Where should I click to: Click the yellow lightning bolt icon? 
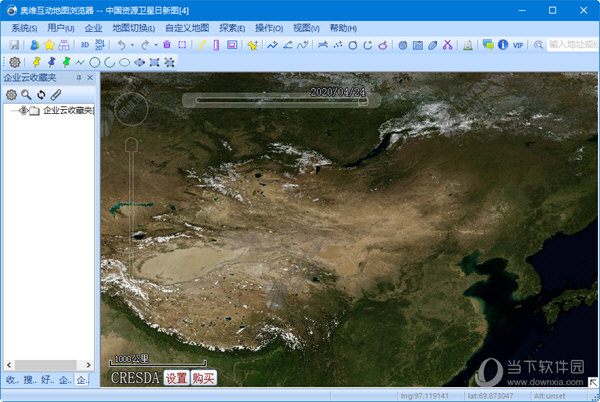pyautogui.click(x=202, y=45)
